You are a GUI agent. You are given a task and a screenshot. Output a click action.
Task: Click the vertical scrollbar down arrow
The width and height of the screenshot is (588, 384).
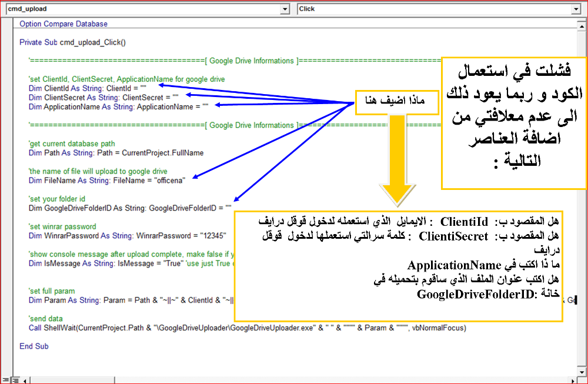582,372
